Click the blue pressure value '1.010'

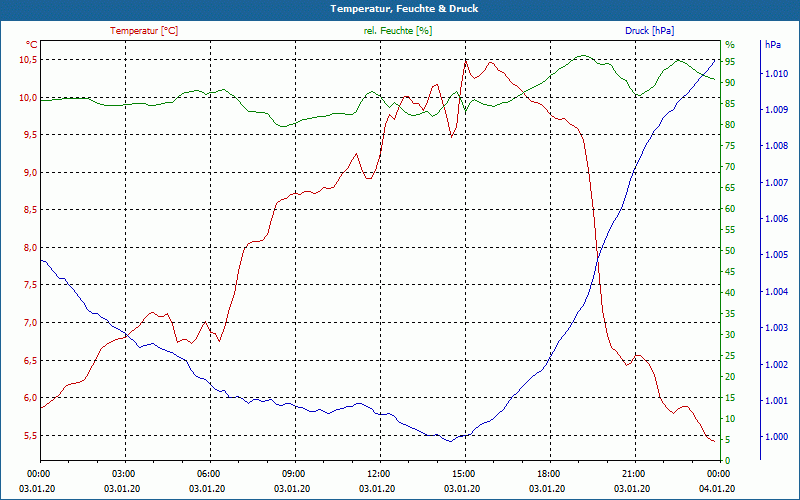click(776, 74)
